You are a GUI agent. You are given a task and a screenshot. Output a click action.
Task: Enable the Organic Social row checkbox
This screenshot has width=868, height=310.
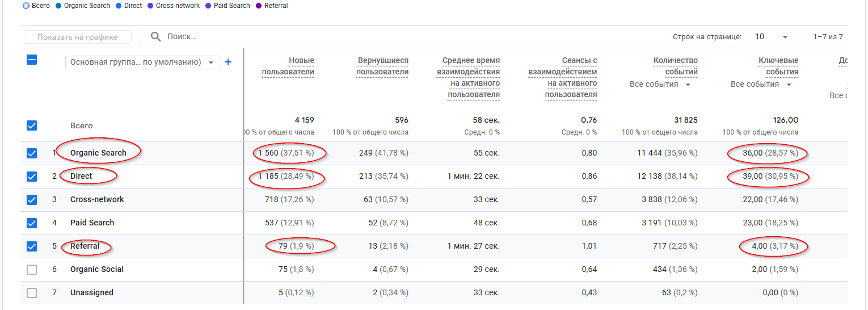point(32,270)
